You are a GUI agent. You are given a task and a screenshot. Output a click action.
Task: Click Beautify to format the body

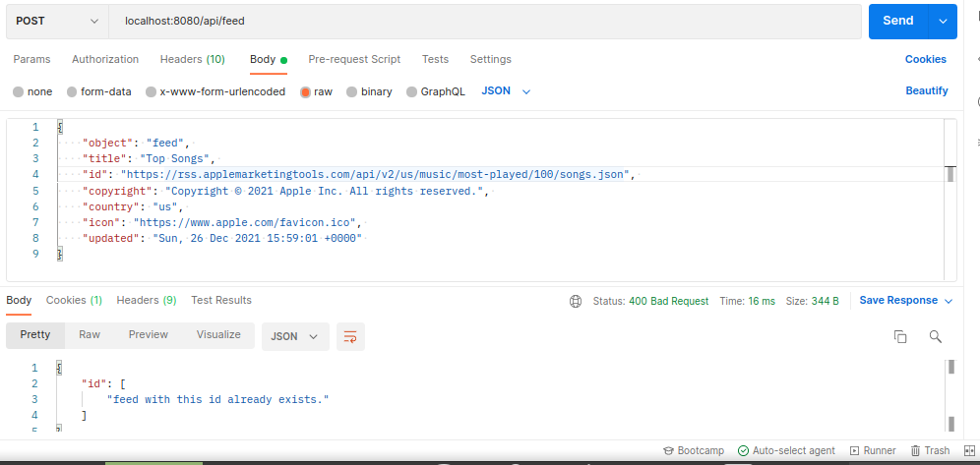927,90
